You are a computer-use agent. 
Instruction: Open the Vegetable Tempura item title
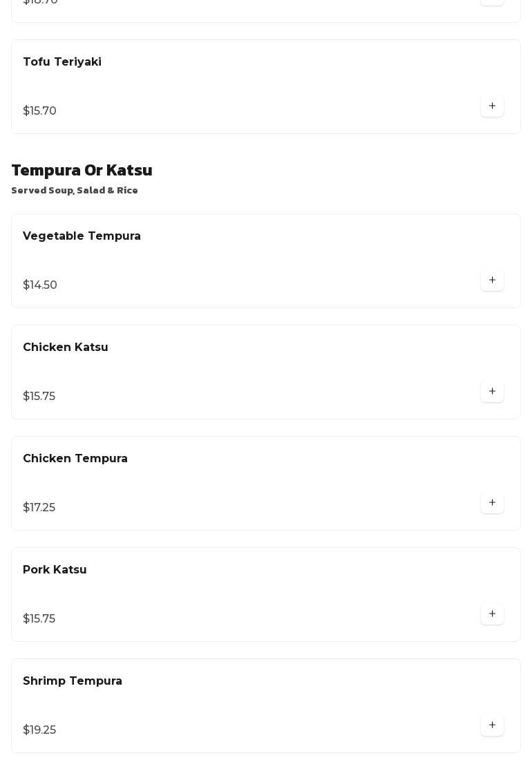tap(82, 236)
